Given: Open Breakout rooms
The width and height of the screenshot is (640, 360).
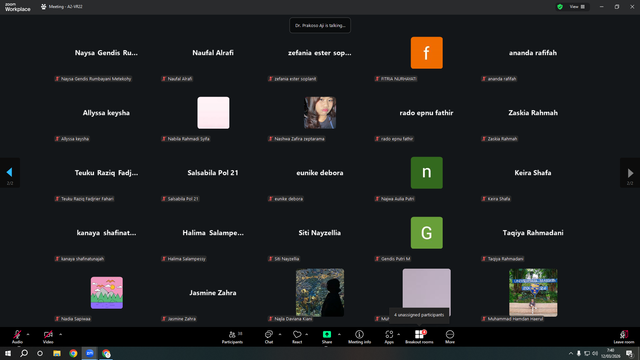Looking at the screenshot, I should 419,337.
